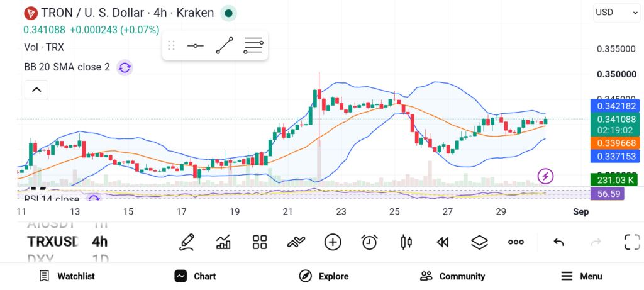Select the horizontal line drawing tool

coord(195,45)
